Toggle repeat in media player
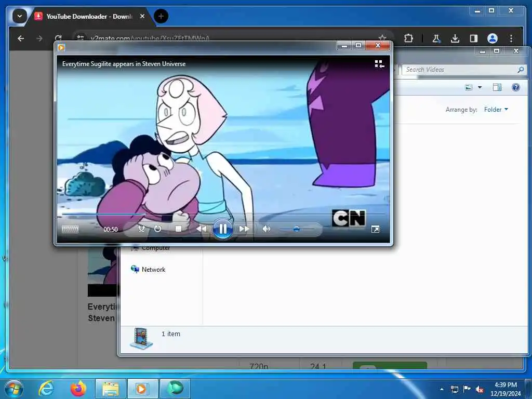Screen dimensions: 532x399 (x=157, y=229)
